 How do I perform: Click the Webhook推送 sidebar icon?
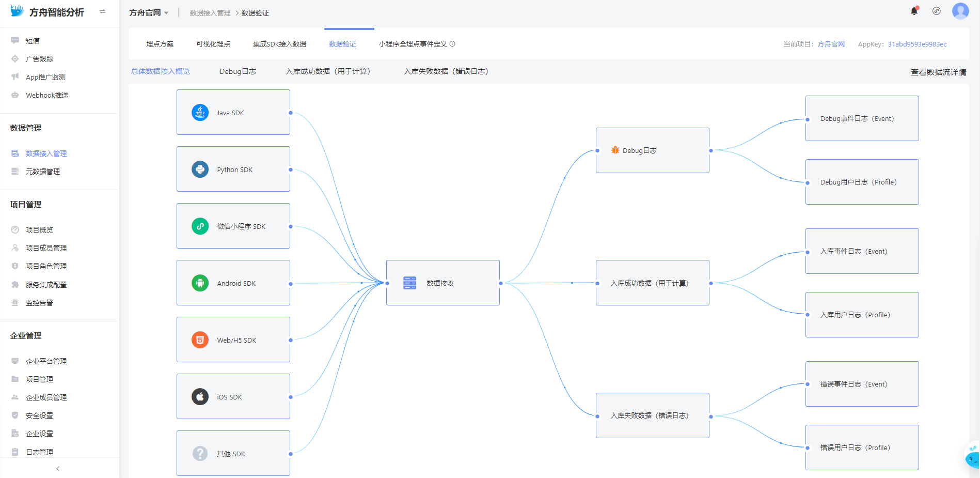coord(15,95)
